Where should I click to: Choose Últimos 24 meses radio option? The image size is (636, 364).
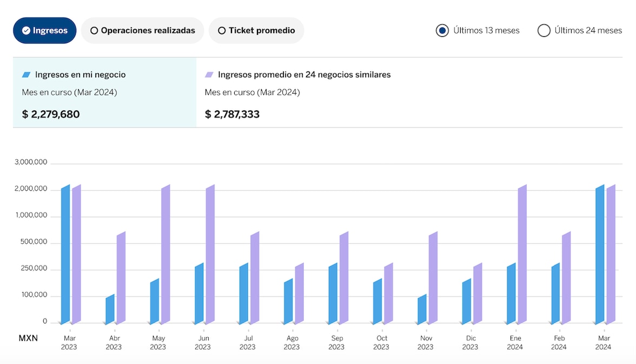[544, 31]
